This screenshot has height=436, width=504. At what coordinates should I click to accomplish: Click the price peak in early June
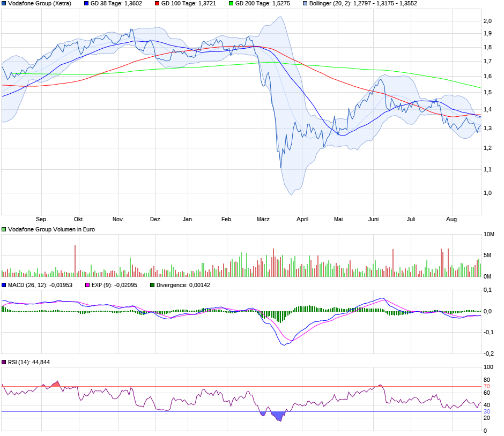[381, 79]
